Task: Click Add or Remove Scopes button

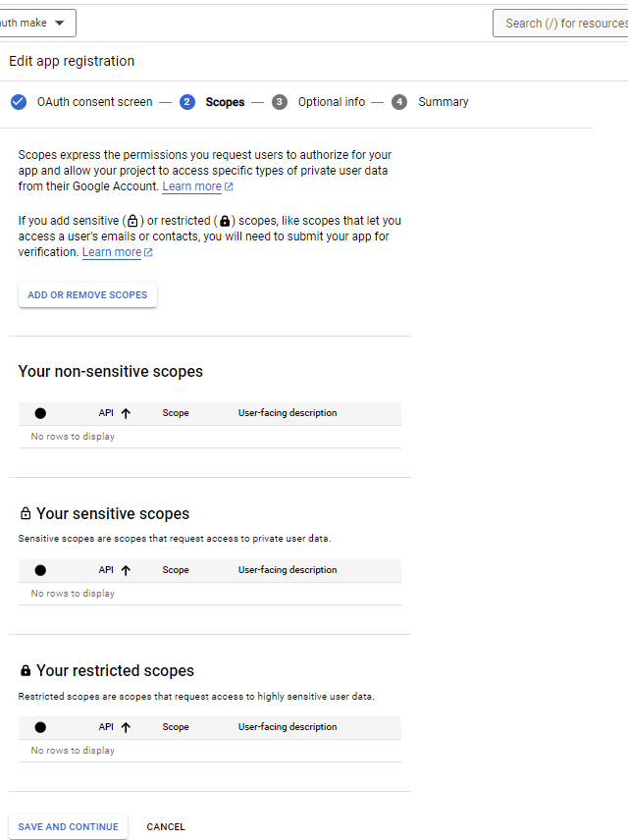Action: tap(87, 294)
